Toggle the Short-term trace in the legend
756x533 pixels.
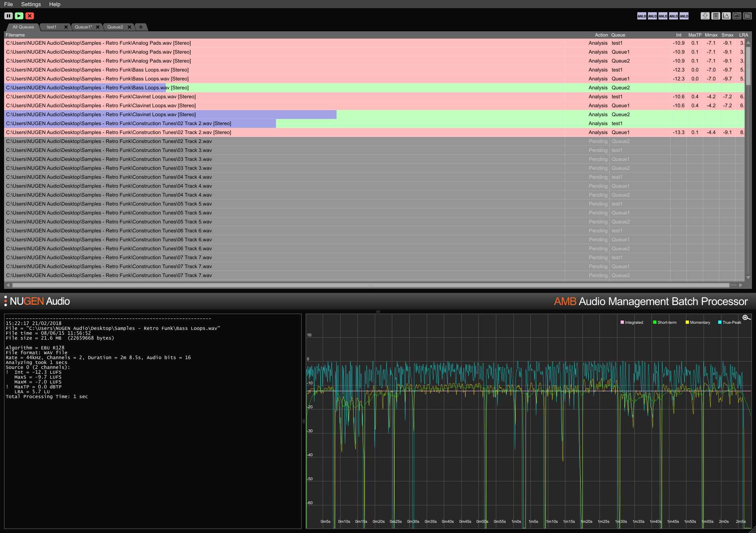pos(654,322)
